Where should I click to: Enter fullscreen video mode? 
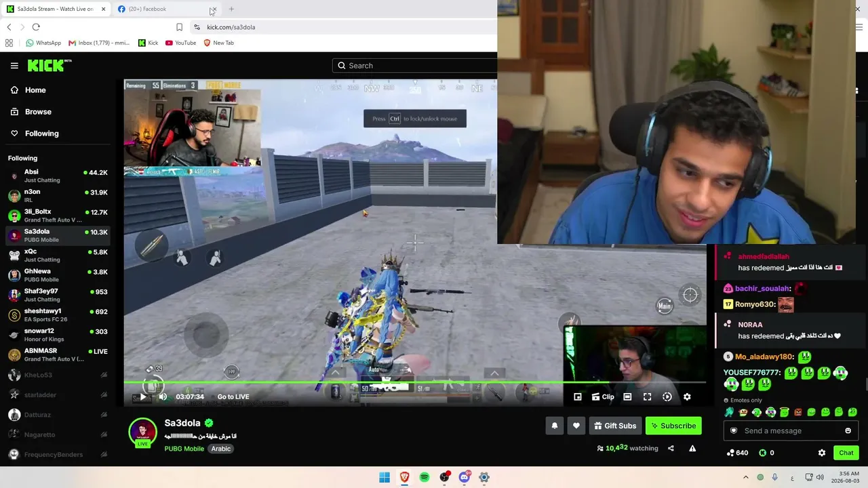(647, 397)
